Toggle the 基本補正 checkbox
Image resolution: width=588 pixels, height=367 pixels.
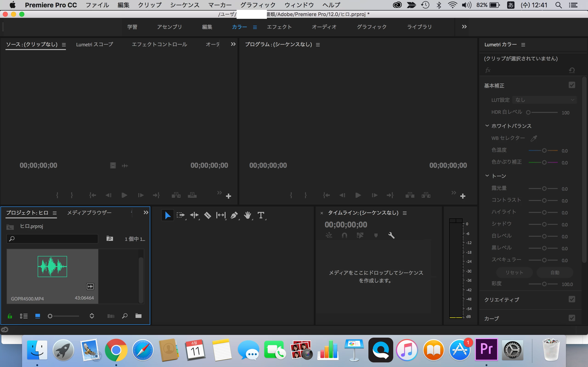coord(572,85)
